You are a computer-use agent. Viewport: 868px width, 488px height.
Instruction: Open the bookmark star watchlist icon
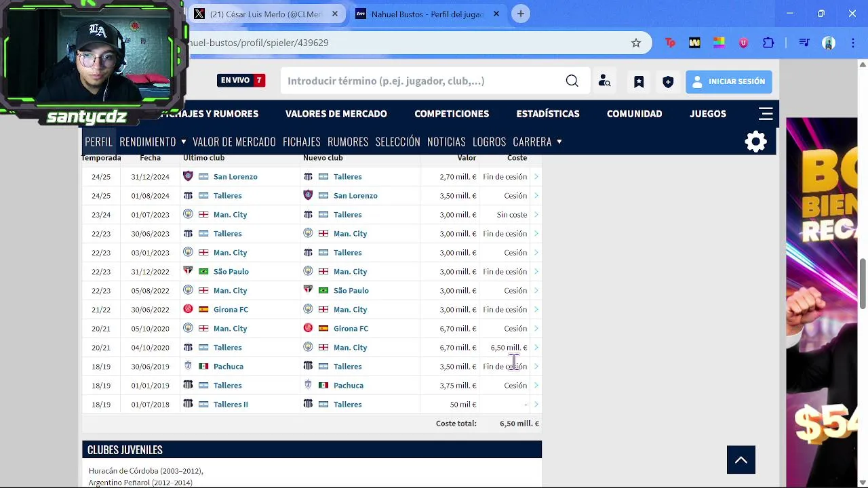coord(639,81)
